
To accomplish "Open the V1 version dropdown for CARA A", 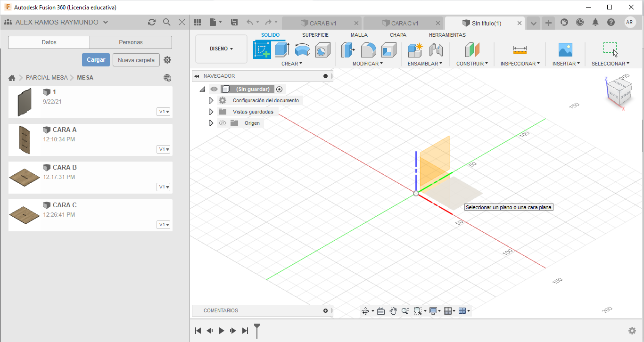I will [x=164, y=149].
